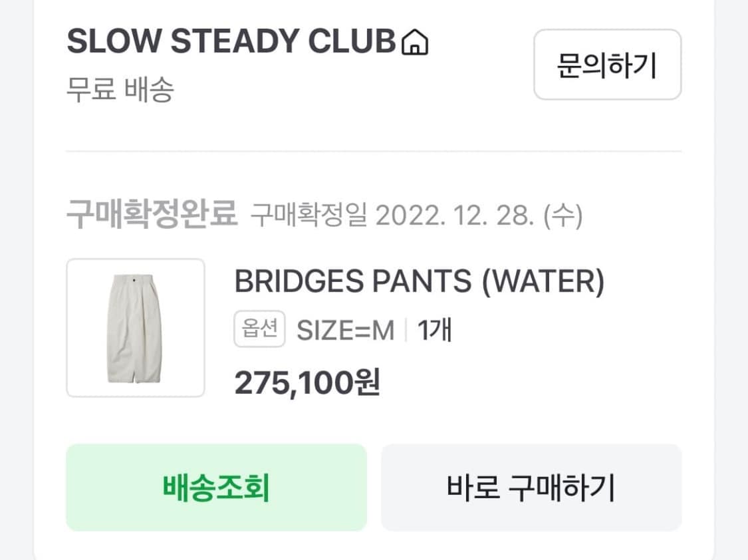
Task: Select the 2022. 12. 28. date text
Action: (x=454, y=216)
